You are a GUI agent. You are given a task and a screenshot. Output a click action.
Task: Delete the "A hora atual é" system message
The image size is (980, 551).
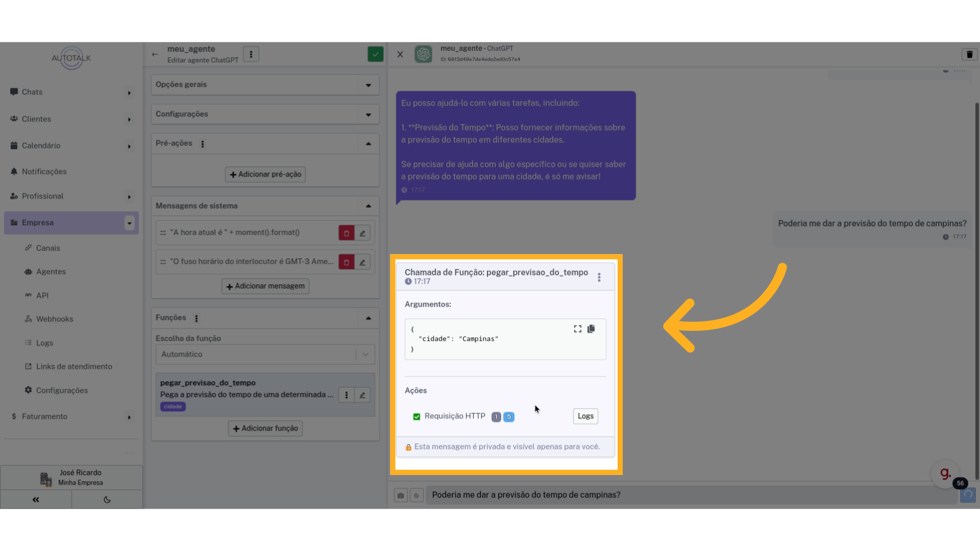point(346,233)
